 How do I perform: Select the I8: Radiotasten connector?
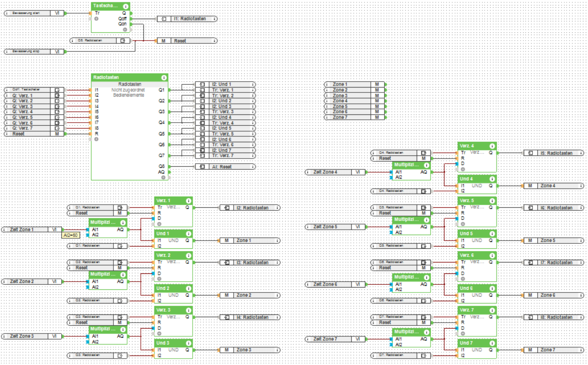tap(554, 317)
